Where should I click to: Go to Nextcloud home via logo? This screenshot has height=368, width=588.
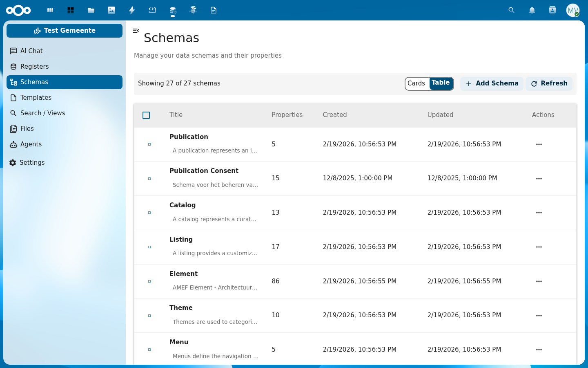coord(18,10)
